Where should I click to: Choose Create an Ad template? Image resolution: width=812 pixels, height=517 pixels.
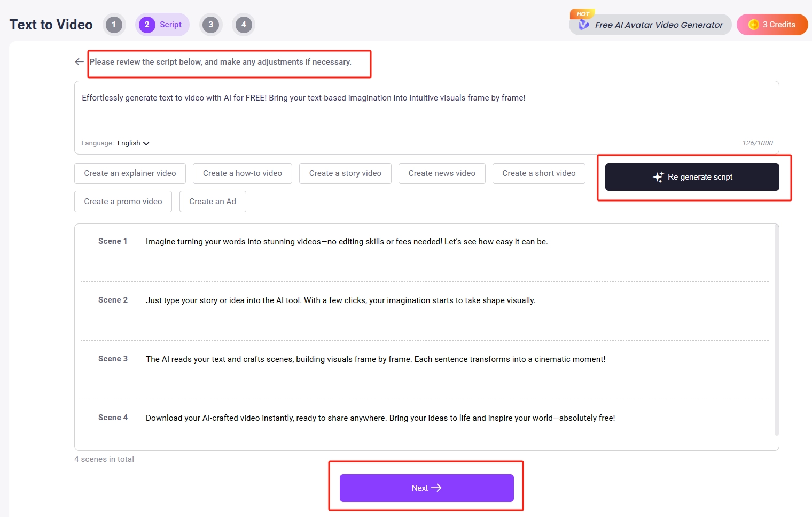click(x=213, y=202)
